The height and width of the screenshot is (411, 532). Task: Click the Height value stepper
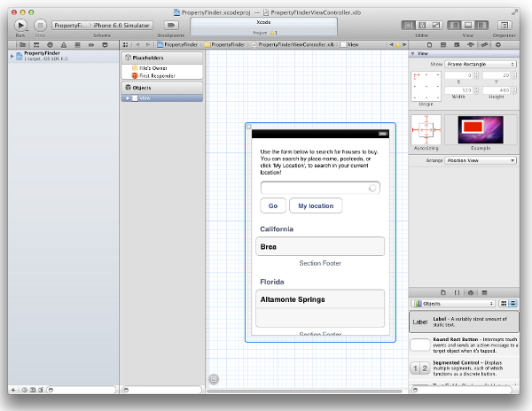click(x=514, y=90)
